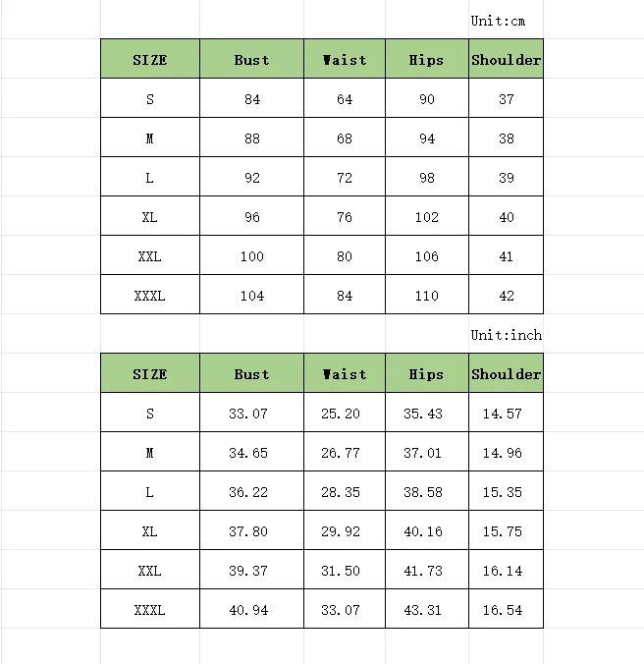Select the XXL row label in inch table

150,570
